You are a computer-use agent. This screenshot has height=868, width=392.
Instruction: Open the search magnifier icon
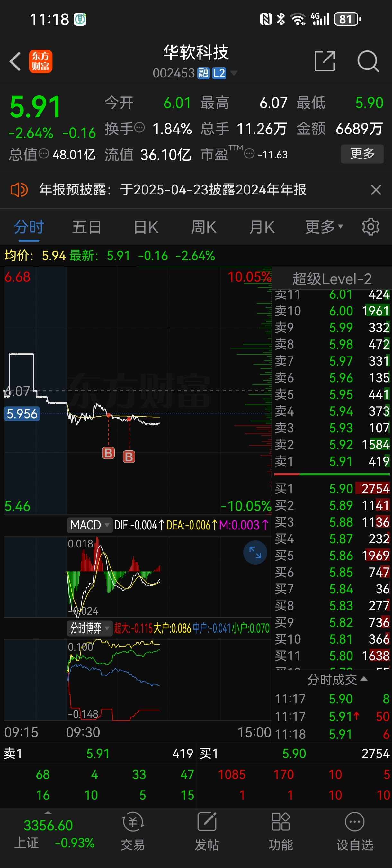(368, 61)
